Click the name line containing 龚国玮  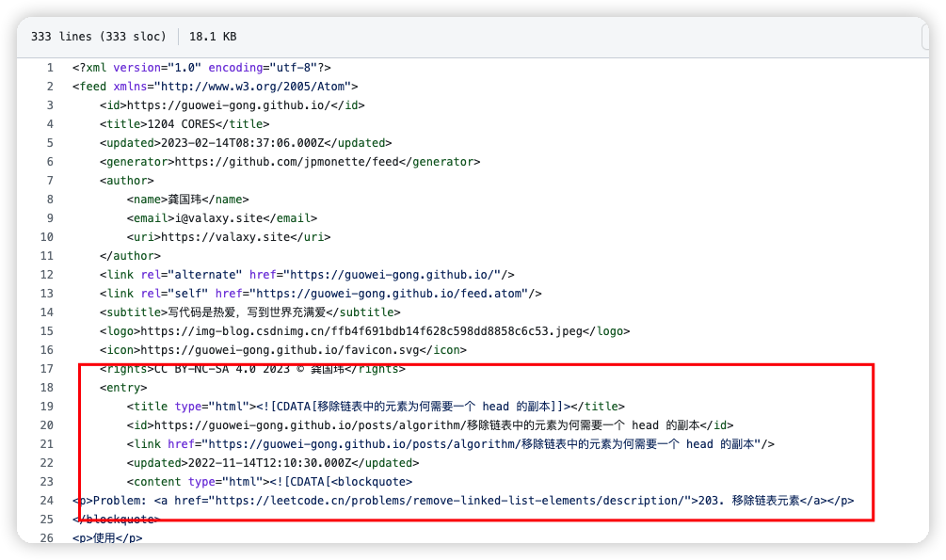click(187, 200)
